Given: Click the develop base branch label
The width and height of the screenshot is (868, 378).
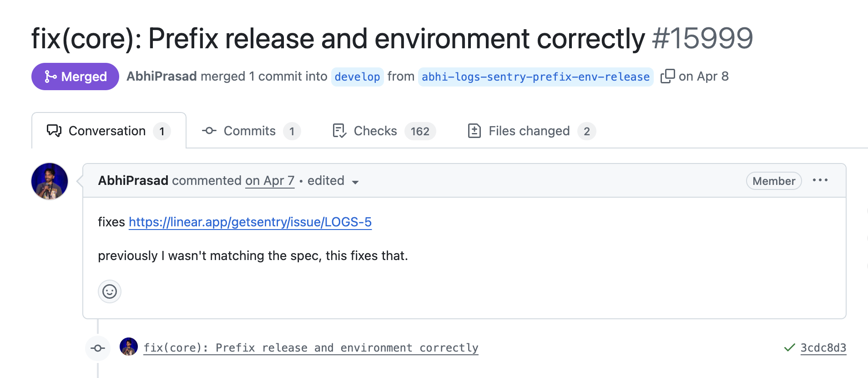Looking at the screenshot, I should point(357,77).
